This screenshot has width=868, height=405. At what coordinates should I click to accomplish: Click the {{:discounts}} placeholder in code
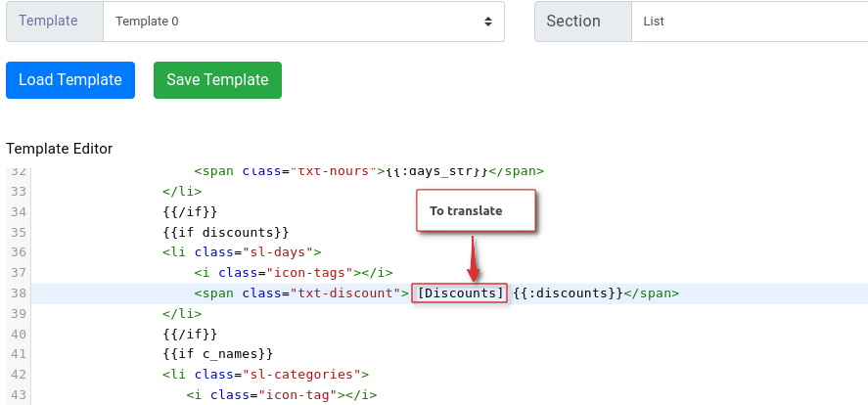click(x=568, y=293)
